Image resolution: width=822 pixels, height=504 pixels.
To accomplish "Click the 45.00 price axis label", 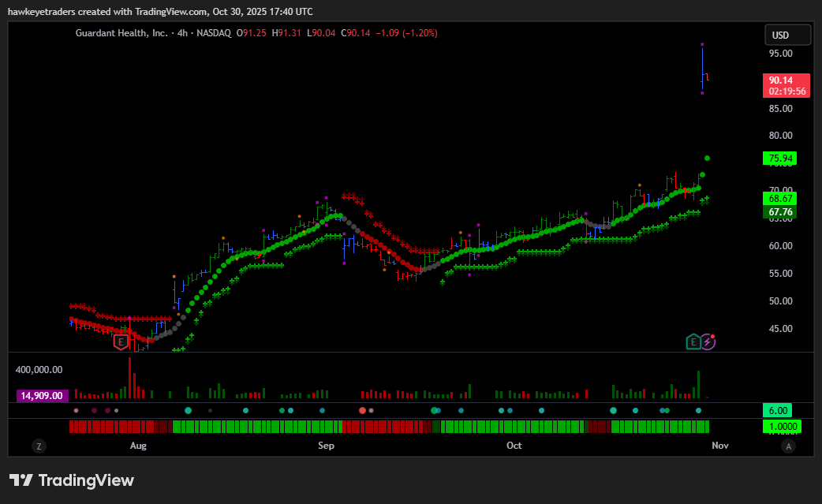I will (781, 328).
